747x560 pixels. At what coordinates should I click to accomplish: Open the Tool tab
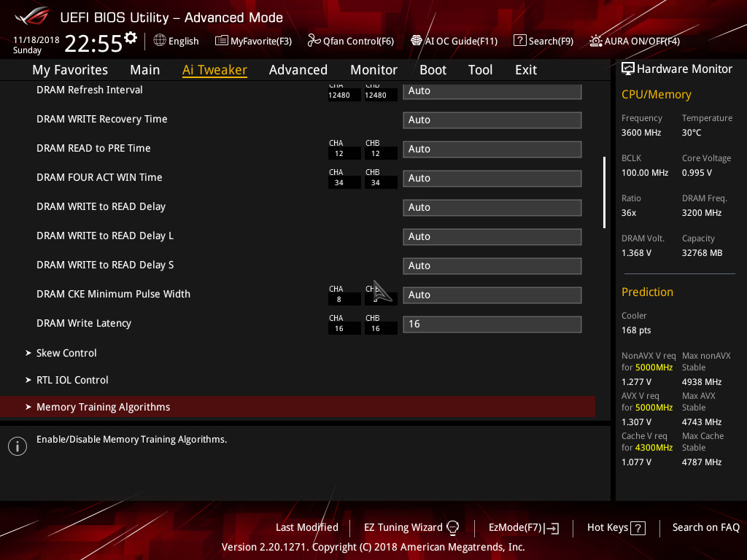click(x=480, y=70)
